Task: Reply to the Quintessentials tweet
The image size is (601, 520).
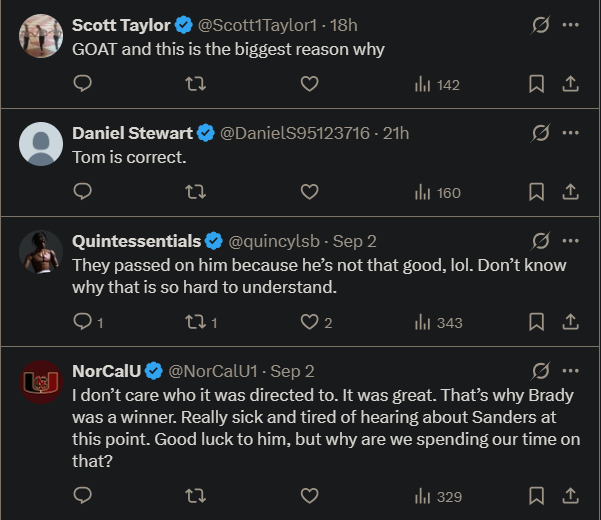Action: tap(83, 322)
